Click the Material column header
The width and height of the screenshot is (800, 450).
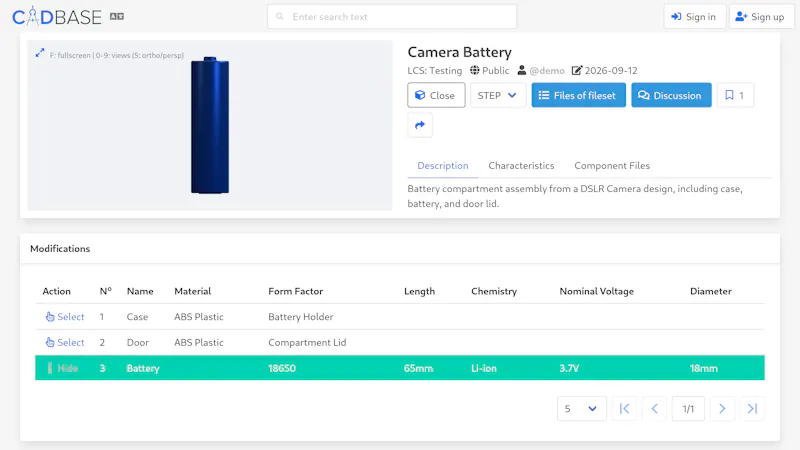click(x=192, y=291)
